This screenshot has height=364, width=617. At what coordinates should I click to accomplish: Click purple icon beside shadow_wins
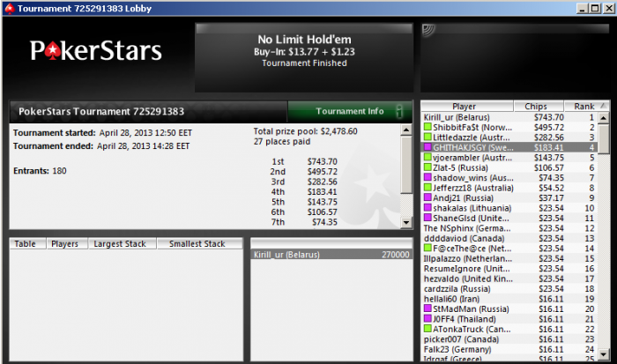pos(427,177)
